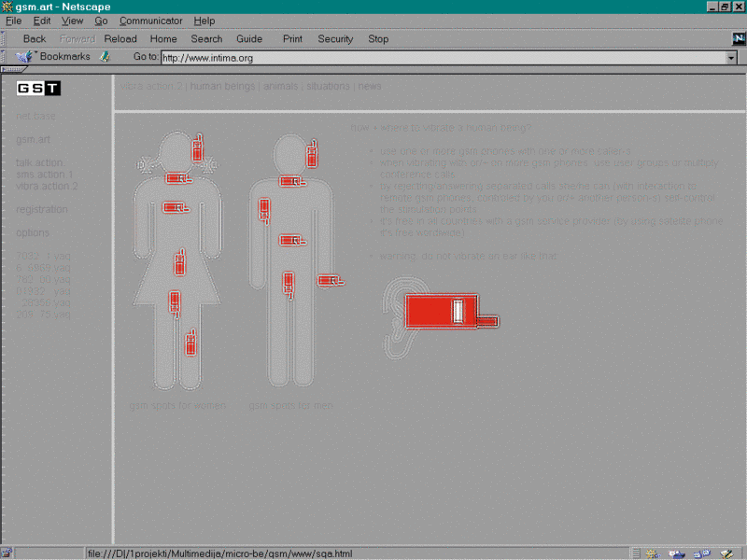Click the Netscape N logo icon
747x560 pixels.
[x=738, y=38]
